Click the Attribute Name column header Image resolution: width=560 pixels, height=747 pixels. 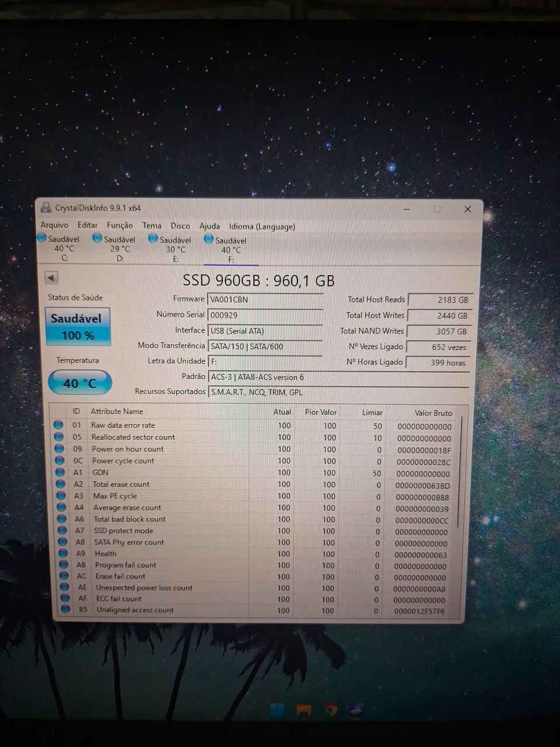(117, 411)
